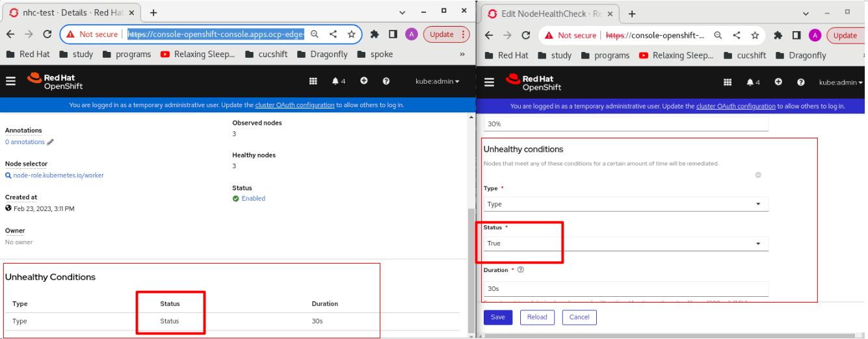This screenshot has width=868, height=339.
Task: Click 30s duration cell in table
Action: [x=318, y=321]
